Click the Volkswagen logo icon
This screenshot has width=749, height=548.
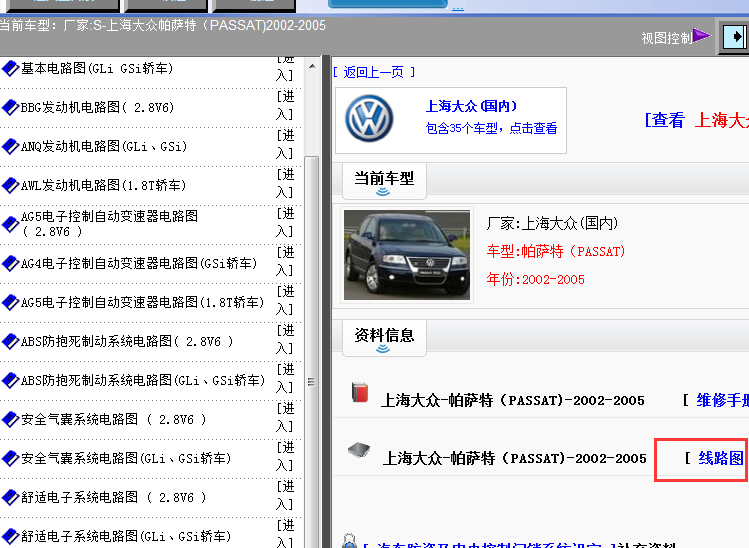tap(369, 118)
